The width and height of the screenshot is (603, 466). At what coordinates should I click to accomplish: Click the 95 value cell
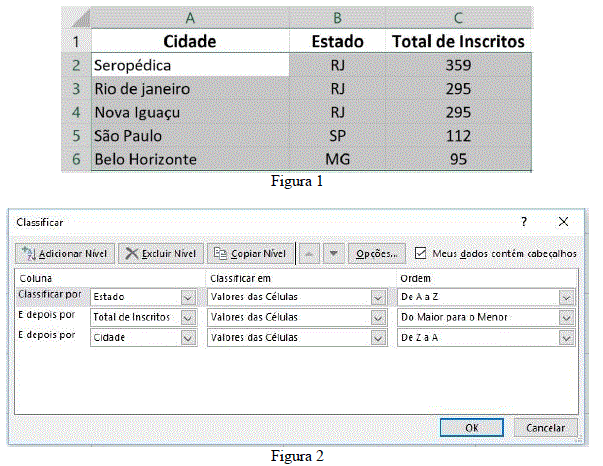click(458, 159)
